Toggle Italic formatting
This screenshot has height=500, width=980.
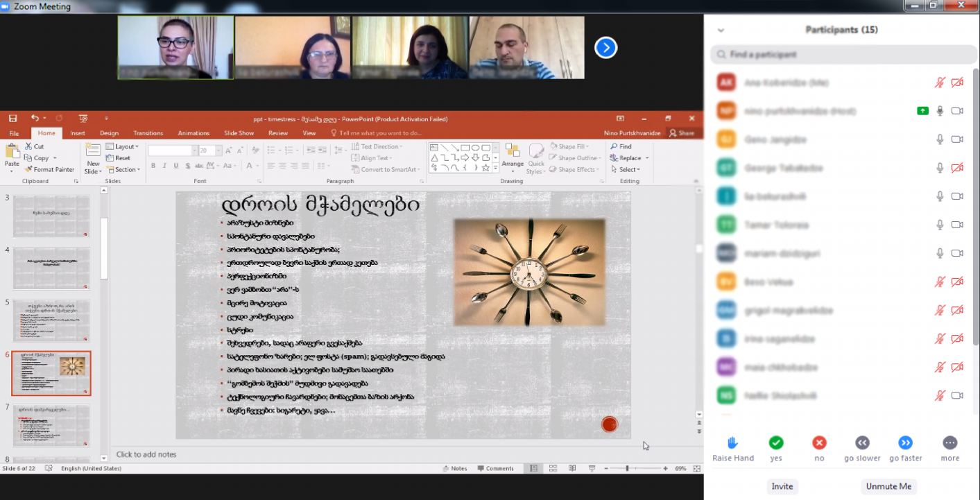pyautogui.click(x=165, y=166)
